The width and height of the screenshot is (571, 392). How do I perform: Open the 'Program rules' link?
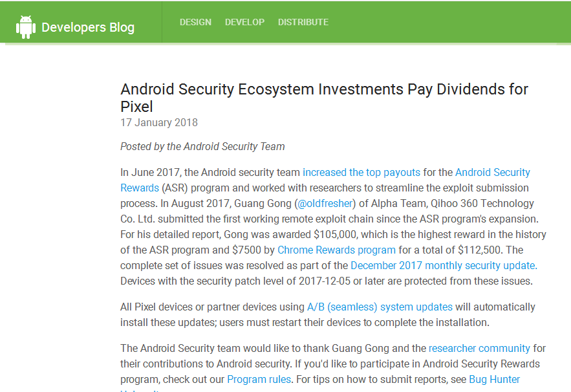coord(259,379)
